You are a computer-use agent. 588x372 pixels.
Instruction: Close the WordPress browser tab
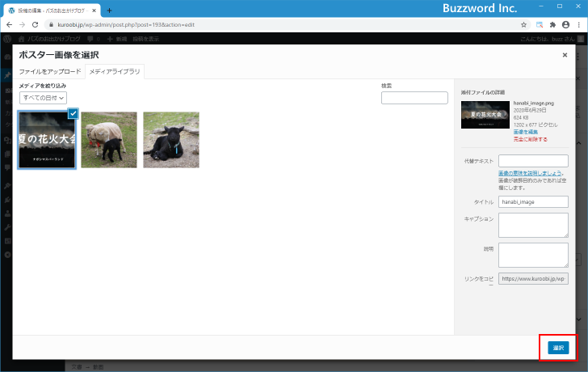tap(94, 11)
